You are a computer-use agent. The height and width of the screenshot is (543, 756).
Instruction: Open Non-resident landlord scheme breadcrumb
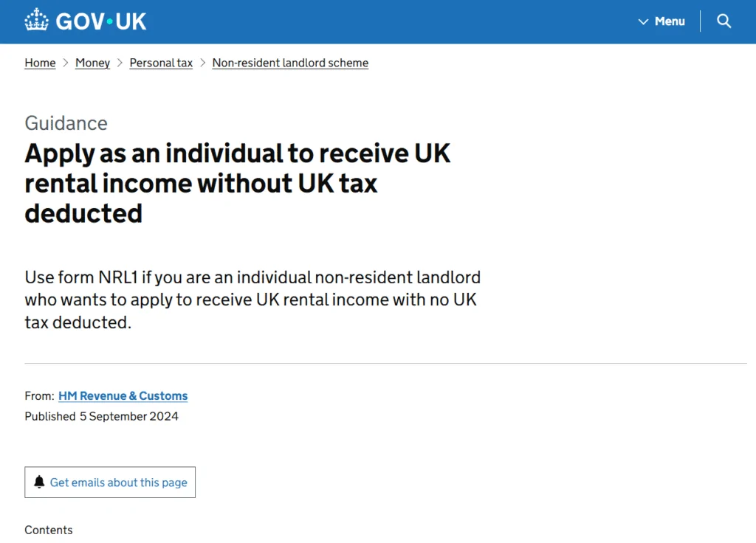290,63
